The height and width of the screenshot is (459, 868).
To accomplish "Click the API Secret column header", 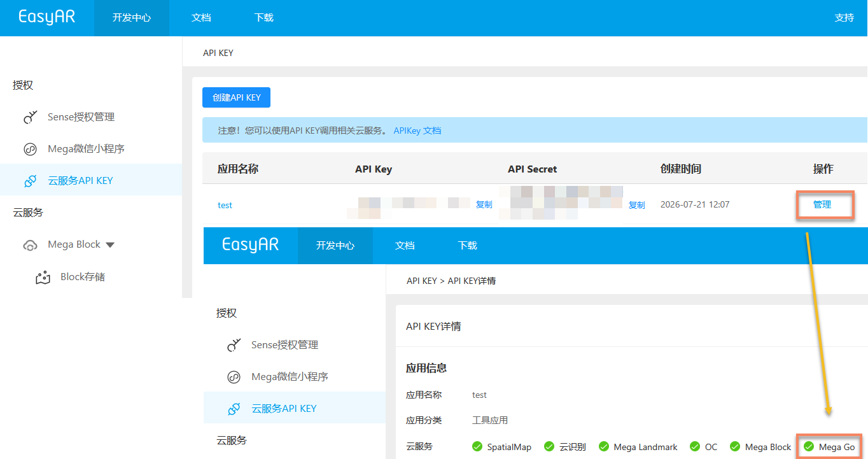I will coord(533,169).
